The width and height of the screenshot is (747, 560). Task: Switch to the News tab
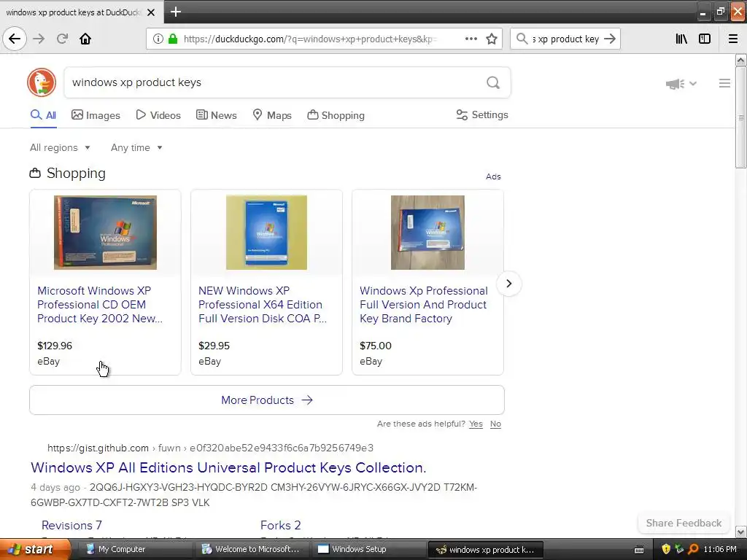click(x=216, y=115)
